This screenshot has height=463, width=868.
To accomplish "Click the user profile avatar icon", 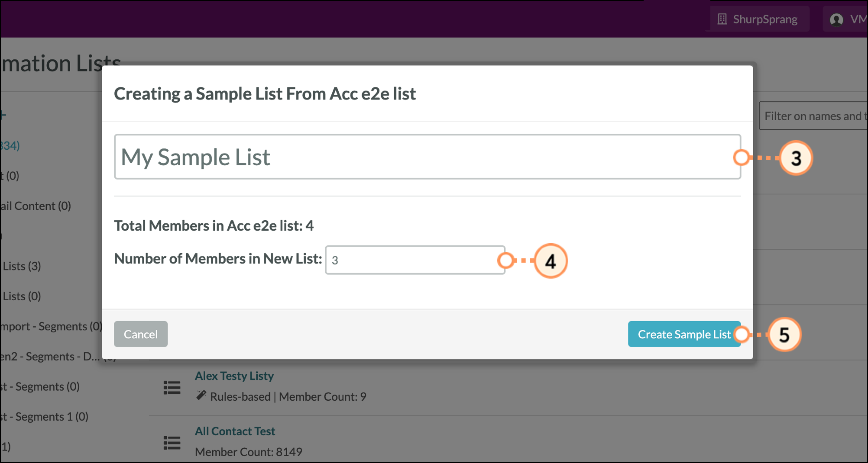I will (x=836, y=19).
